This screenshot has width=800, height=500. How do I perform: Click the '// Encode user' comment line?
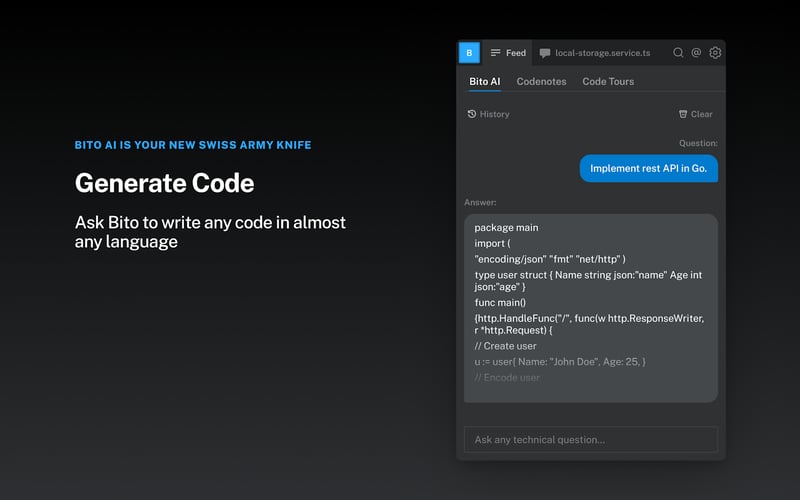tap(507, 378)
